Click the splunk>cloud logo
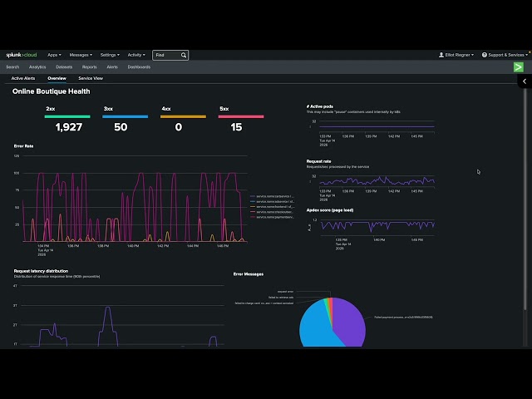Screen dimensions: 532x399 click(x=22, y=55)
